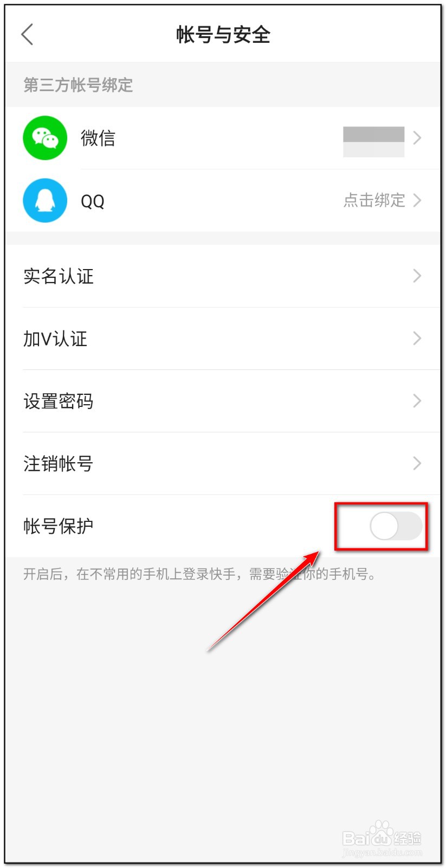Tap the QQ label text
Screen dimensions: 446x868
(92, 201)
